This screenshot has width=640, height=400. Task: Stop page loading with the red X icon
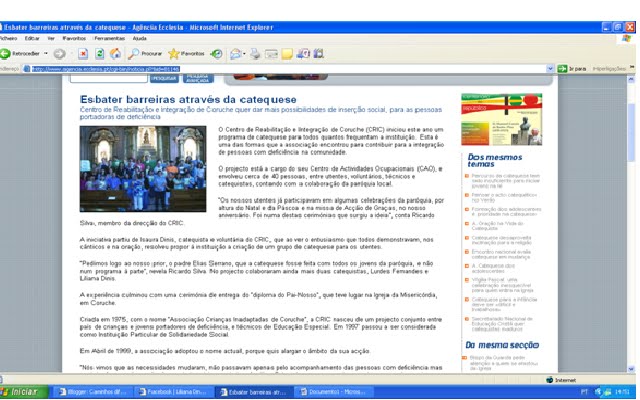point(83,53)
